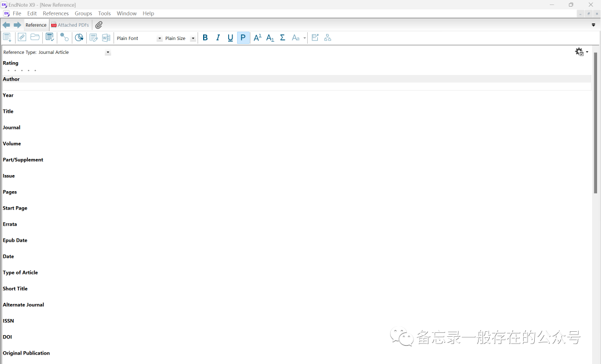Open the Edit menu
601x364 pixels.
32,13
